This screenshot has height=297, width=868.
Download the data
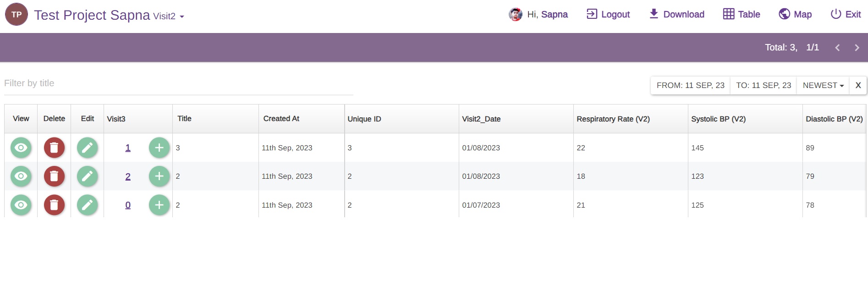click(676, 15)
